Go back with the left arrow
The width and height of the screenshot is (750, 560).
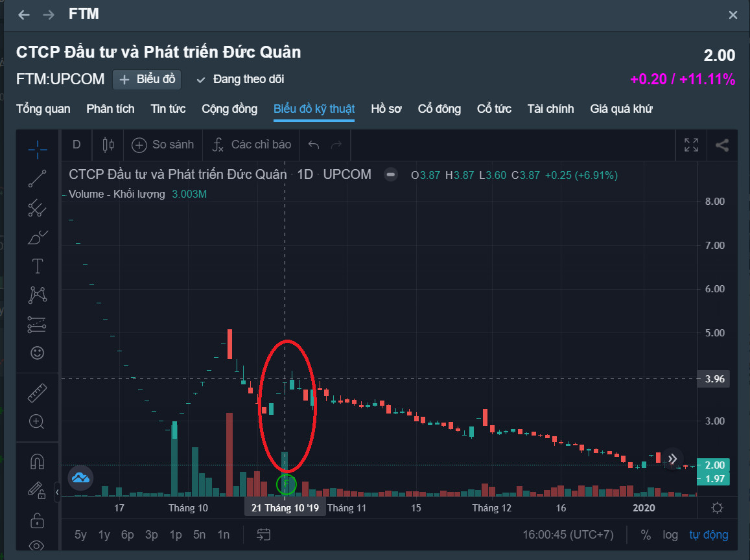tap(24, 15)
